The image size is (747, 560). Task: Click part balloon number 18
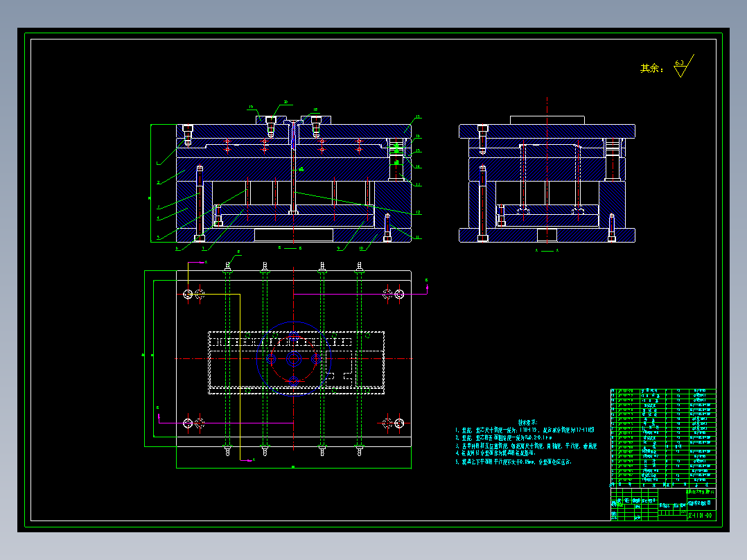[x=315, y=110]
